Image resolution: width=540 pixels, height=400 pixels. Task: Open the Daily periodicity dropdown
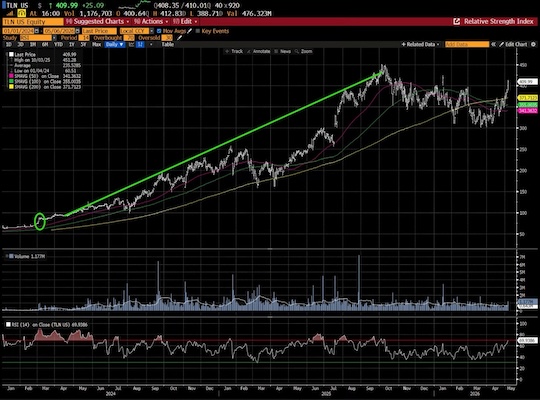[x=115, y=44]
